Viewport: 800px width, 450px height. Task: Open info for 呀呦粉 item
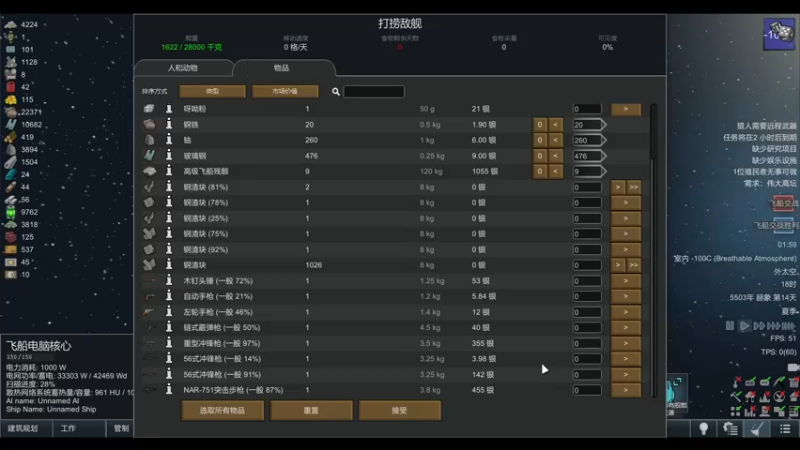click(169, 109)
